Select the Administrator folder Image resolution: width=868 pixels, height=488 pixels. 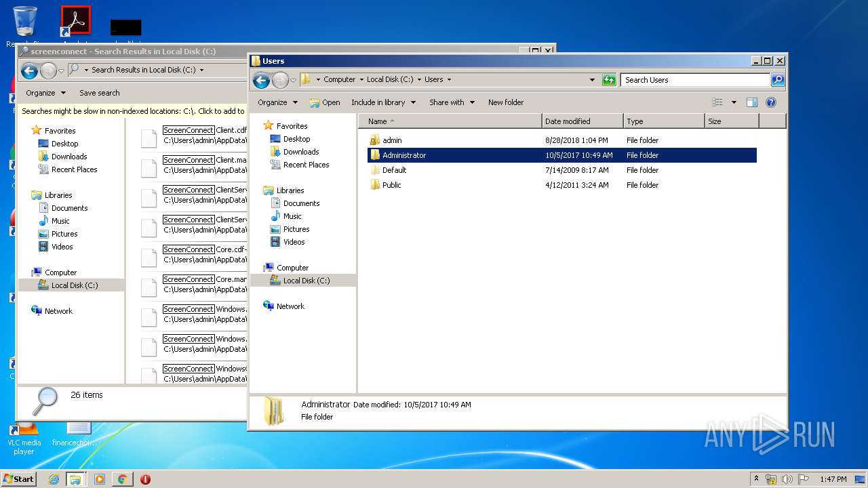click(562, 155)
